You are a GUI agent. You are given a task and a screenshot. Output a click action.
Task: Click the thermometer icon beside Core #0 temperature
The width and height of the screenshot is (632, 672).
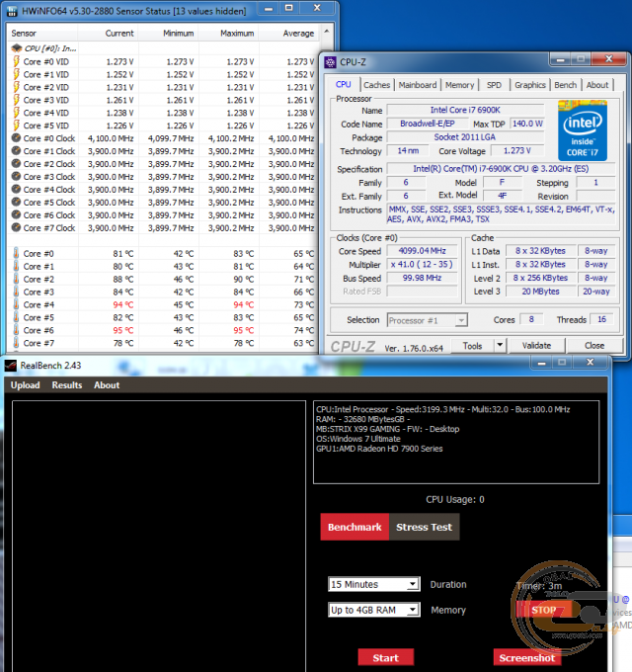(16, 253)
